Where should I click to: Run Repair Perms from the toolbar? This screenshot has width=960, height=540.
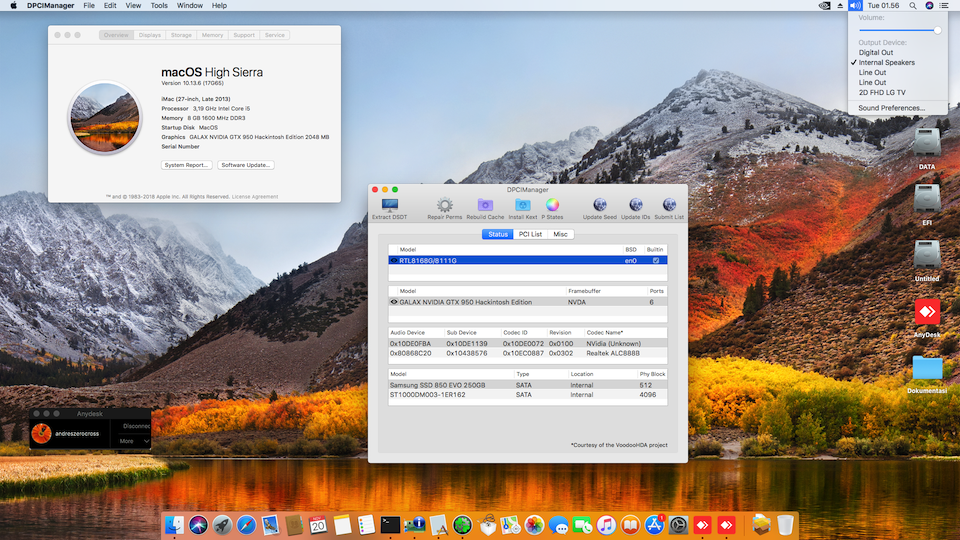444,205
